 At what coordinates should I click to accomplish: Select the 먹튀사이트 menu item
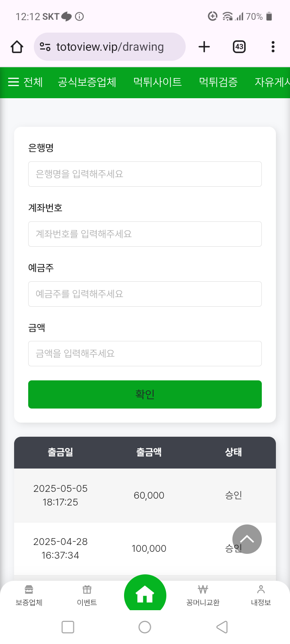[x=157, y=82]
